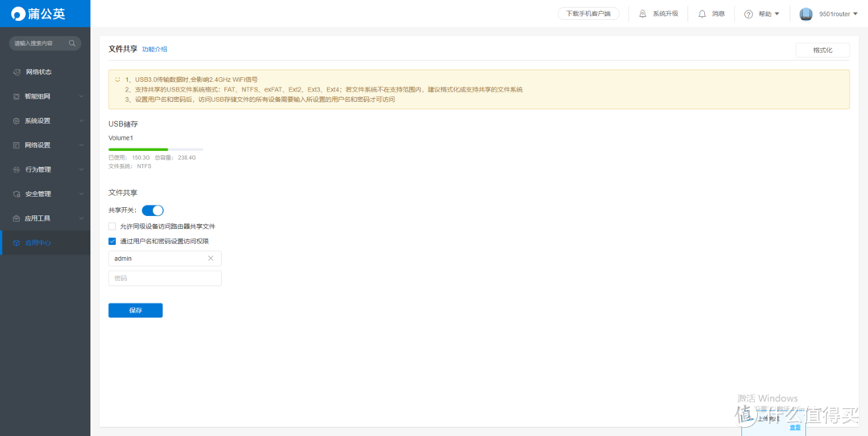The image size is (868, 436).
Task: Expand the 网络设置 chevron
Action: pyautogui.click(x=81, y=145)
